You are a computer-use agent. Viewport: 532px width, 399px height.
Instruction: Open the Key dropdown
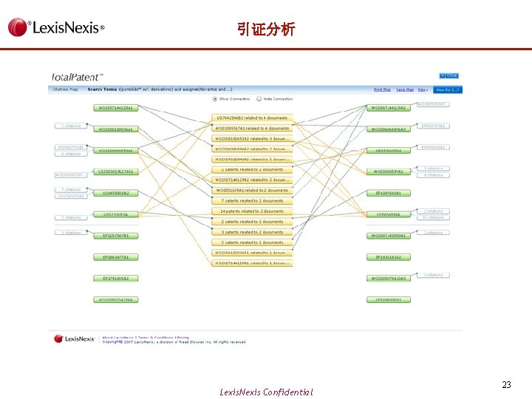pyautogui.click(x=423, y=89)
